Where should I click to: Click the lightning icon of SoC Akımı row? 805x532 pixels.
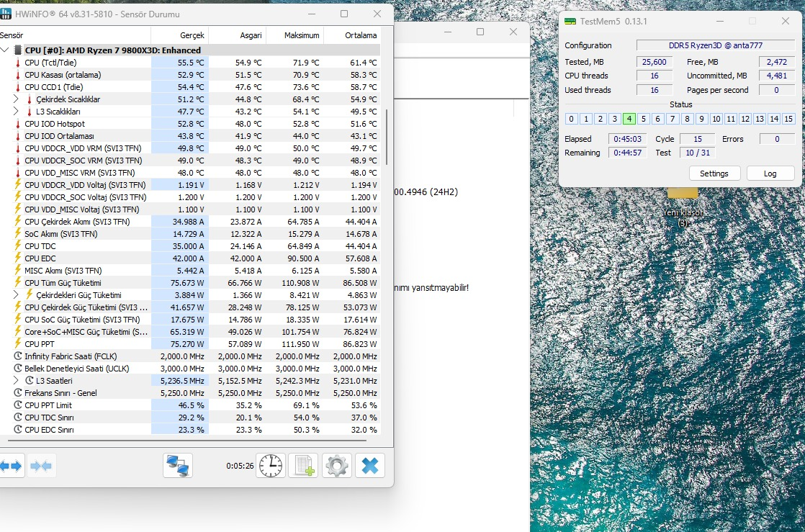(18, 233)
